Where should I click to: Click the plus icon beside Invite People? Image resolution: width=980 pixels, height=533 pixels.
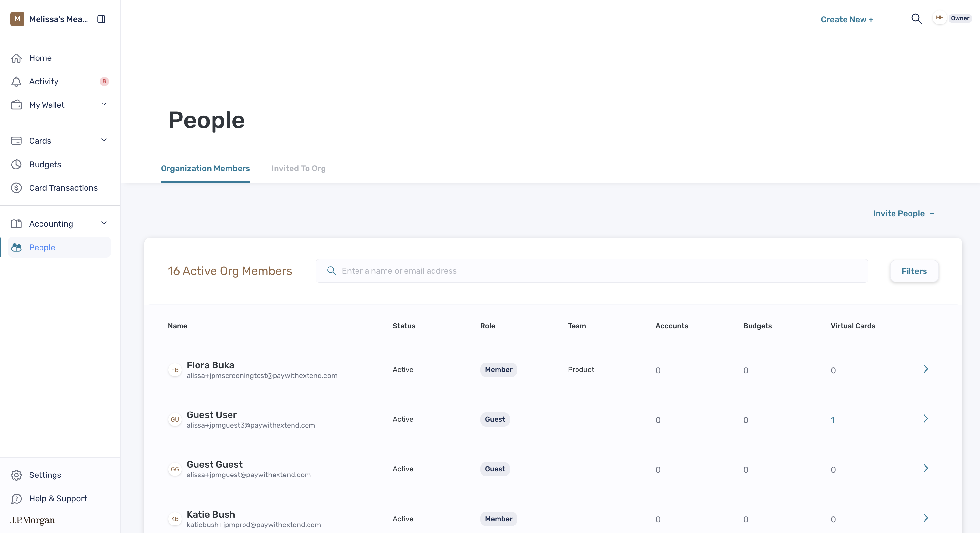coord(932,214)
